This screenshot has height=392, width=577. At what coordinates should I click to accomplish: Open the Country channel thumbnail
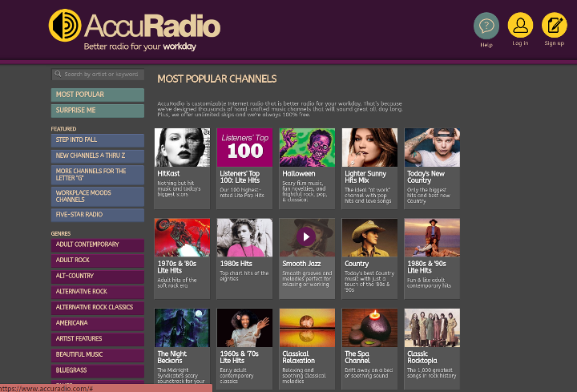pyautogui.click(x=369, y=237)
